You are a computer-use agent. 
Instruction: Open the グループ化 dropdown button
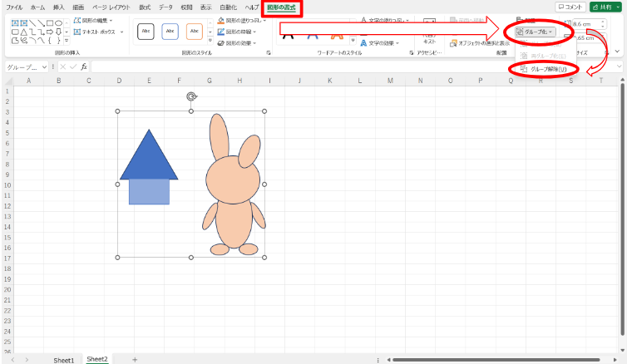pos(536,32)
